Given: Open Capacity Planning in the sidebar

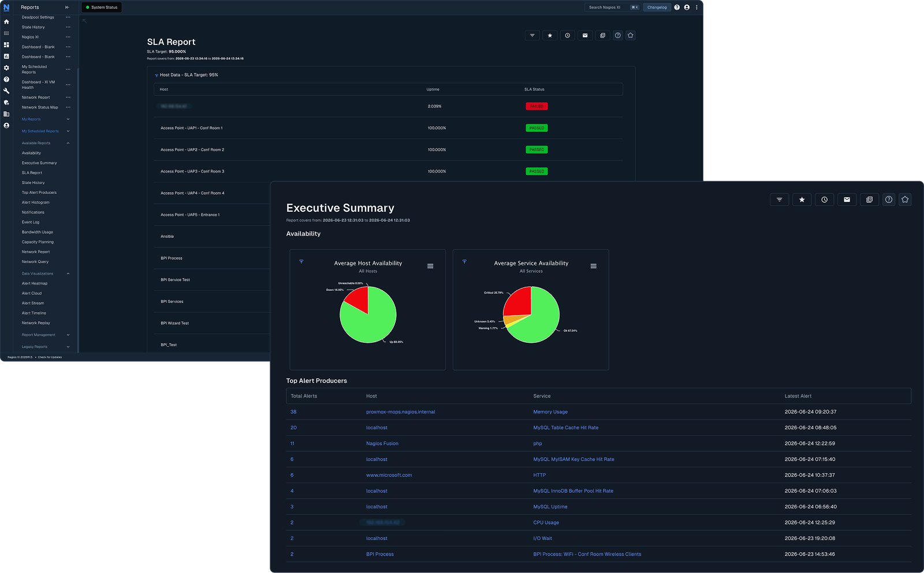Looking at the screenshot, I should (38, 242).
